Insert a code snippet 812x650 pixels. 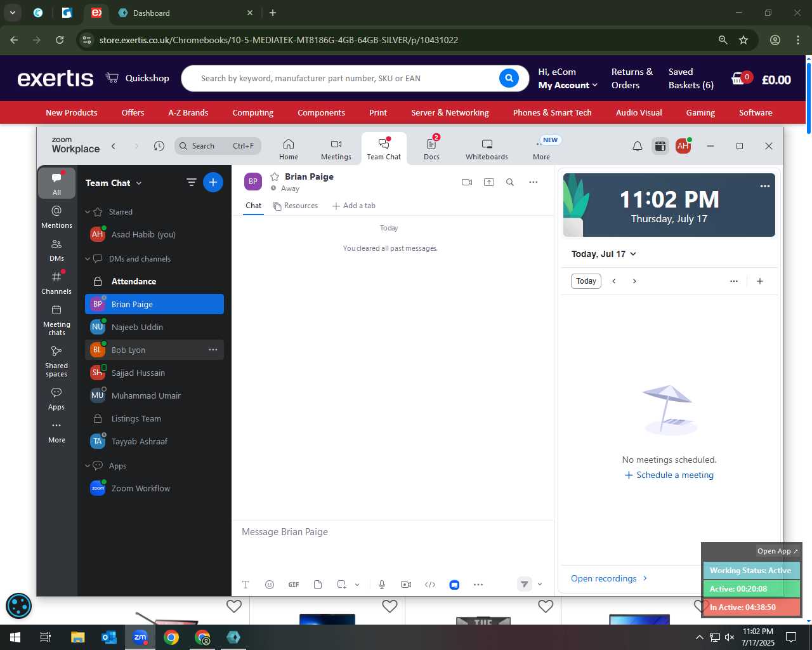tap(430, 585)
